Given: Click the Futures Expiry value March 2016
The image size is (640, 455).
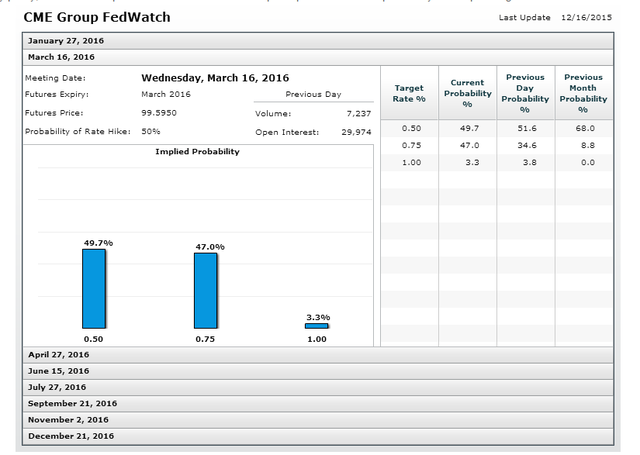Looking at the screenshot, I should click(166, 94).
